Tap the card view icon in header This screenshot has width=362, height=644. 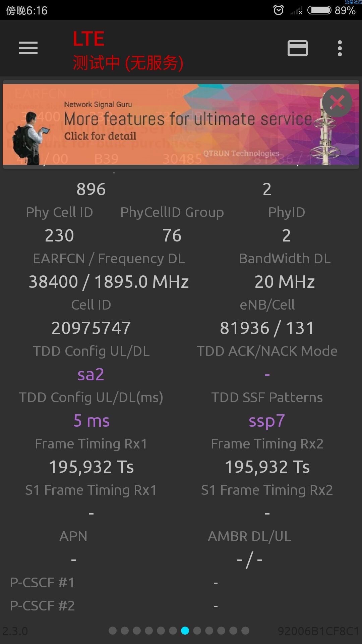(298, 48)
